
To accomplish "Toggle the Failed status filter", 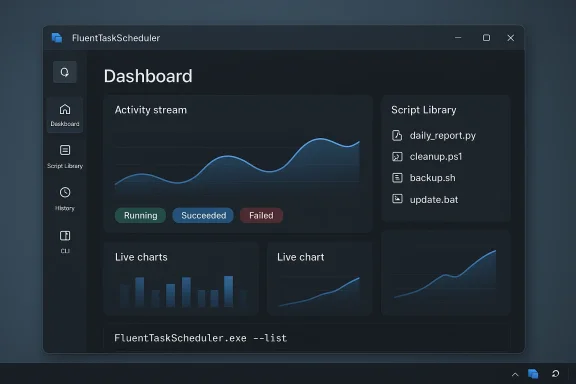I will click(261, 215).
